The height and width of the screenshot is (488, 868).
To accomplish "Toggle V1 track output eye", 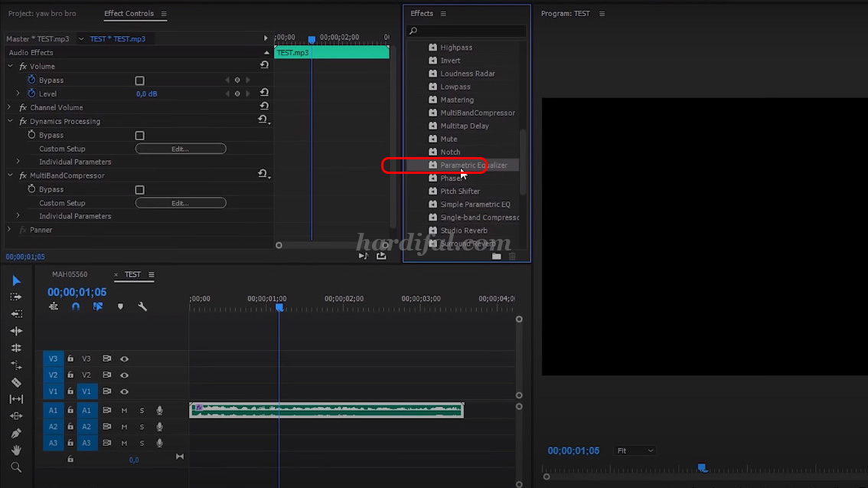I will pyautogui.click(x=125, y=391).
